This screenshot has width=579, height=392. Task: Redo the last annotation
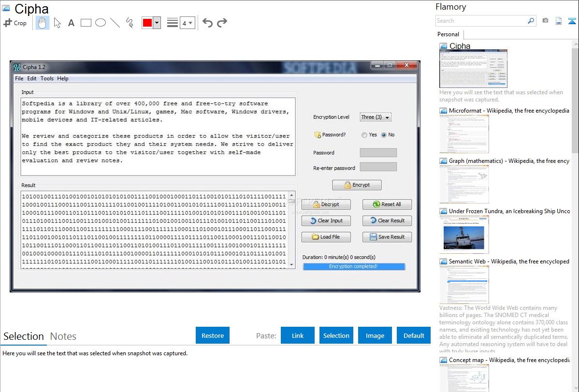(222, 23)
